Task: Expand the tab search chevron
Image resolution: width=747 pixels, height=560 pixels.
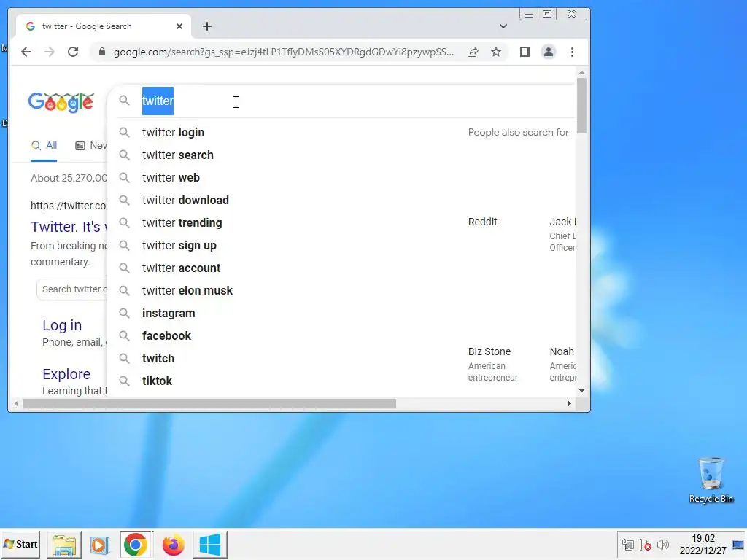Action: [x=503, y=26]
